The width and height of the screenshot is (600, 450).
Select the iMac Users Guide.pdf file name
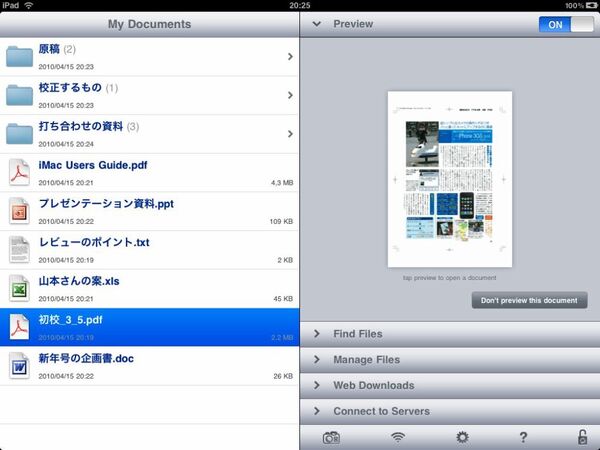tap(93, 165)
